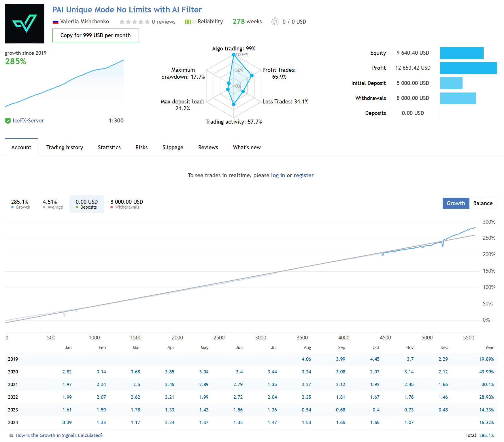Open the Trading history tab
This screenshot has width=504, height=442.
[65, 147]
